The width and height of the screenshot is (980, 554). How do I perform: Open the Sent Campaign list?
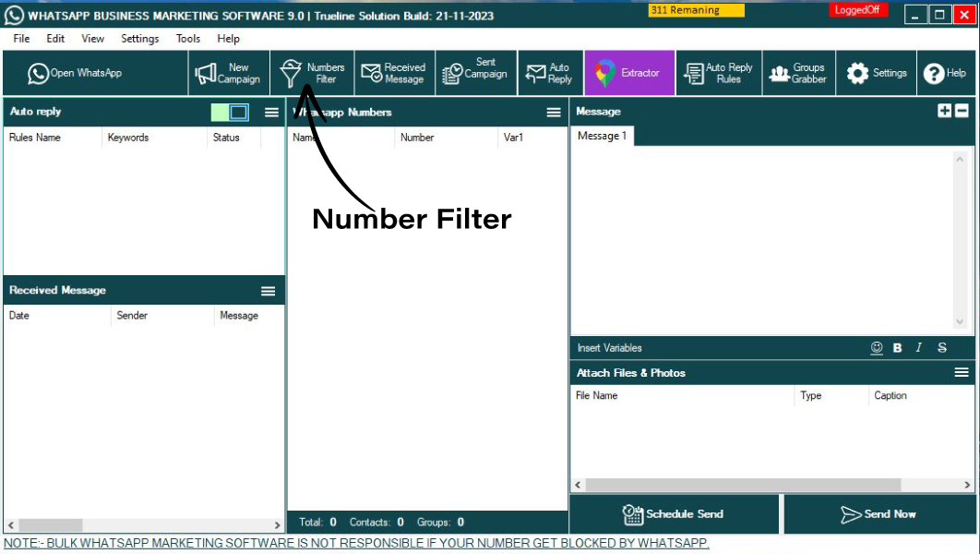476,73
